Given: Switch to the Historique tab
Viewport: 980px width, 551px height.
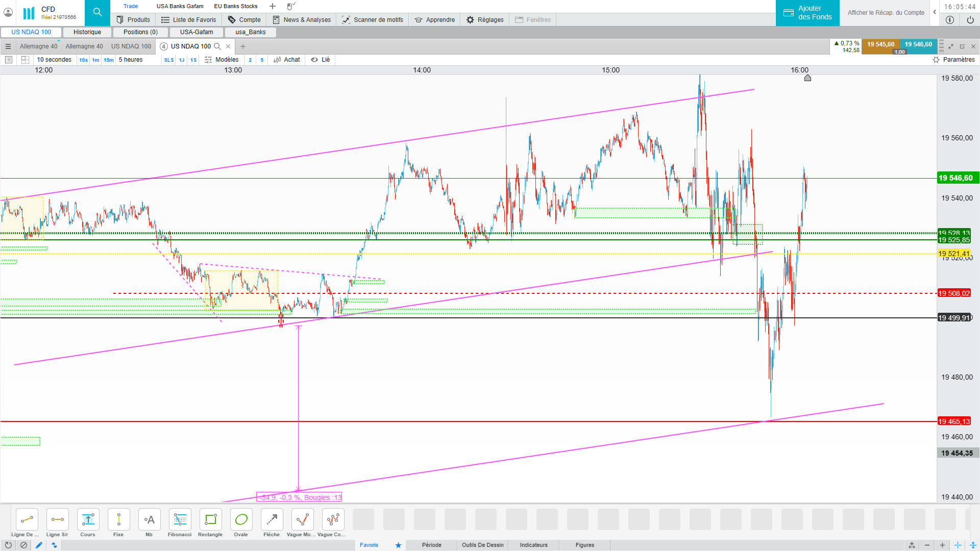Looking at the screenshot, I should click(x=87, y=32).
